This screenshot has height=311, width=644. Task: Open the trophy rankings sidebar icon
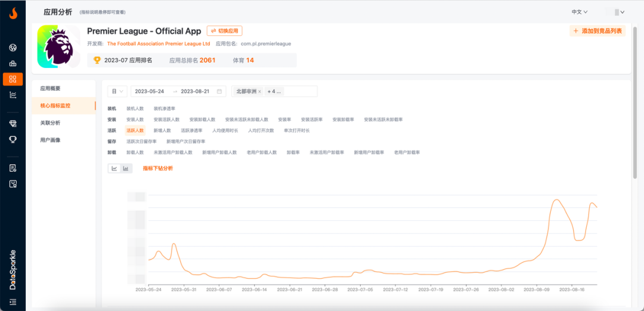(x=13, y=139)
